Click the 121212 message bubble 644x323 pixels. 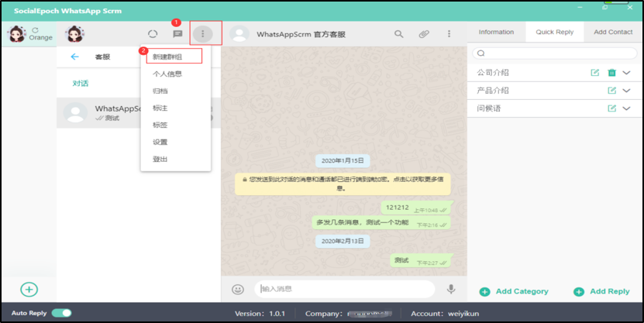pyautogui.click(x=415, y=208)
